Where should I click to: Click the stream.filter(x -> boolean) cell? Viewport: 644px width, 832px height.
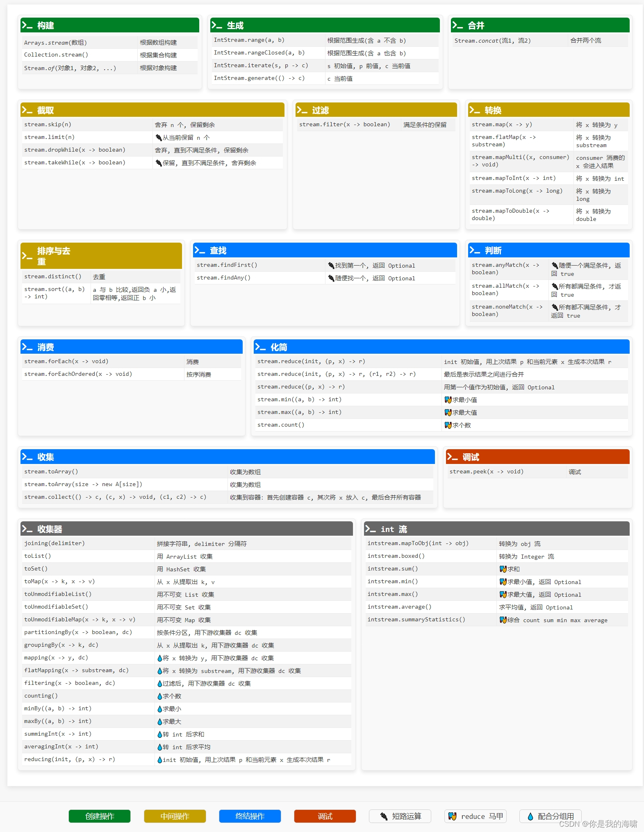click(349, 125)
